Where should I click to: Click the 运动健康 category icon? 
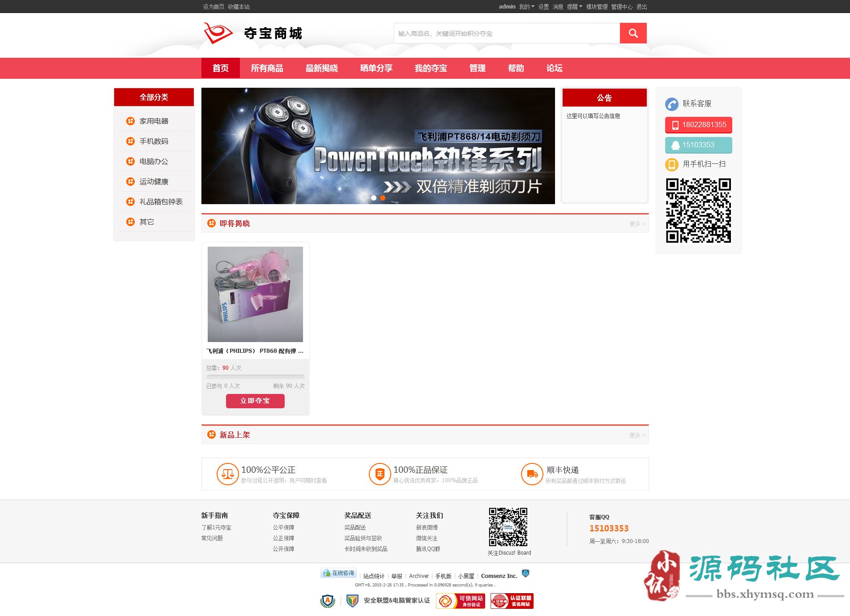pyautogui.click(x=130, y=181)
